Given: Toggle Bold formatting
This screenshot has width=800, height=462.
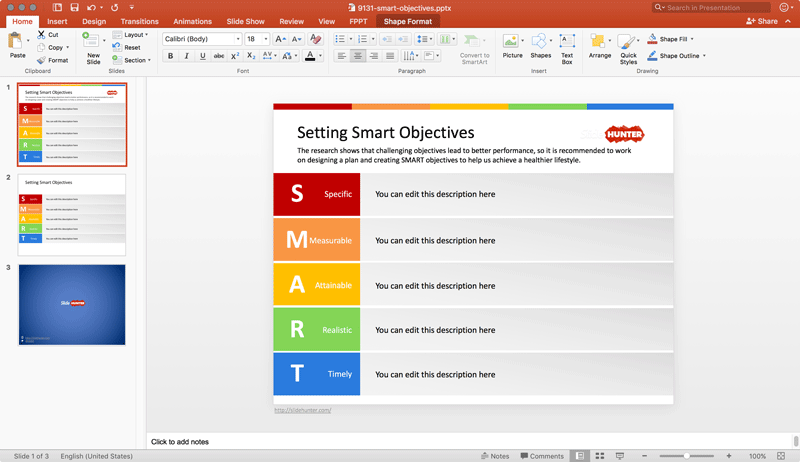Looking at the screenshot, I should point(170,56).
